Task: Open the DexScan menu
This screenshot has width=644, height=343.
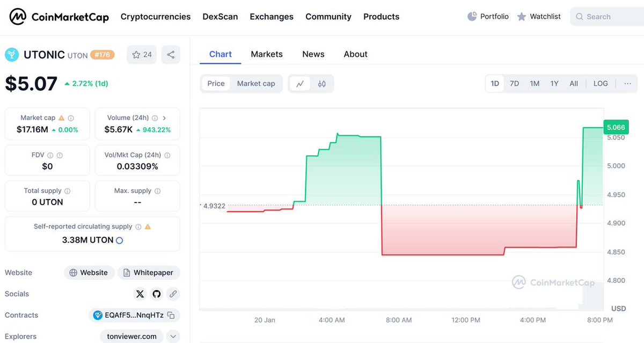Action: 220,17
